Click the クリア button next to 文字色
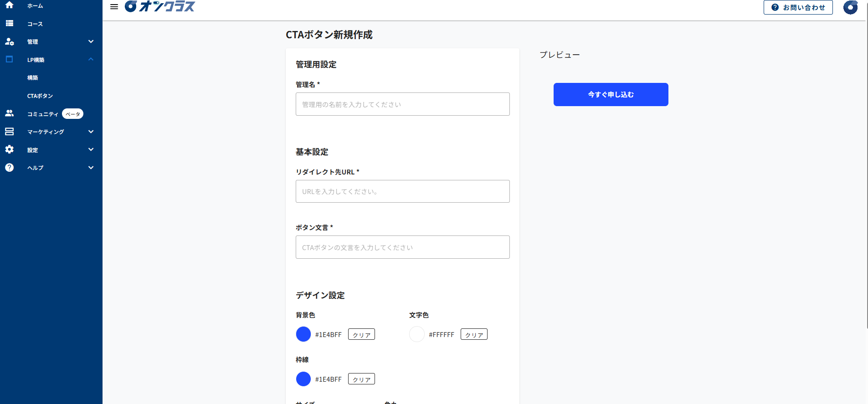Screen dimensions: 868x404 (473, 334)
